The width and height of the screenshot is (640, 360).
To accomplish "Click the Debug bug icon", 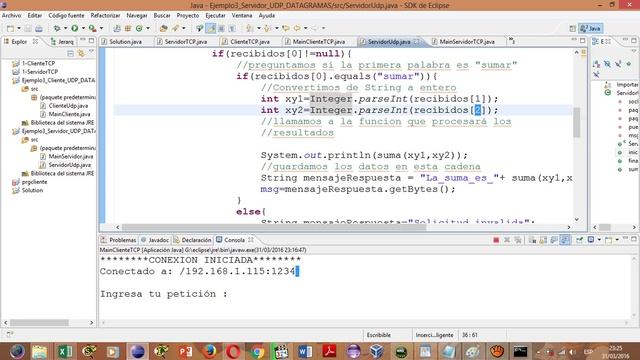I will [57, 28].
